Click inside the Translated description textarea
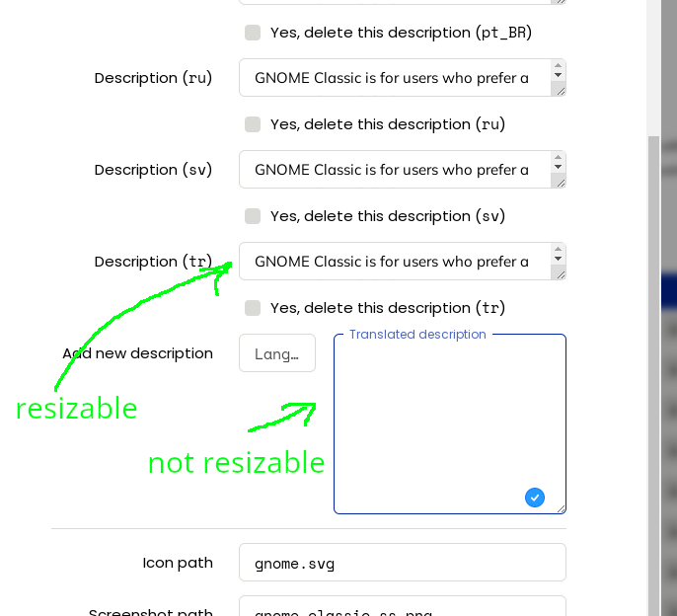677x616 pixels. click(449, 424)
